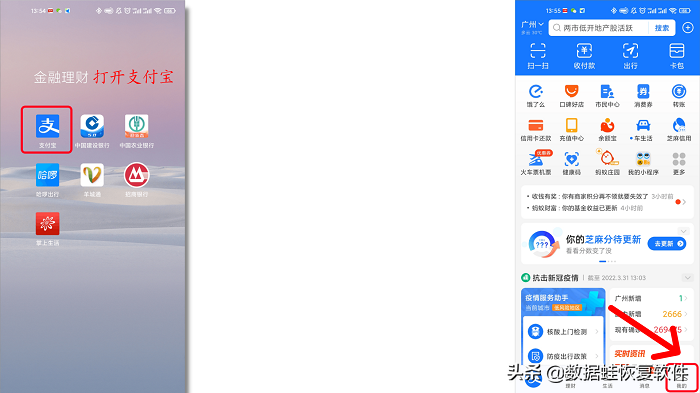Open the 核酸上门检测 row arrow
700x393 pixels.
pyautogui.click(x=596, y=332)
